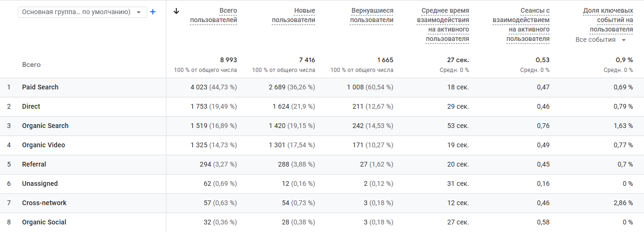Click Доля ключевых событий column header
Viewport: 644px width, 239px height.
tap(607, 20)
